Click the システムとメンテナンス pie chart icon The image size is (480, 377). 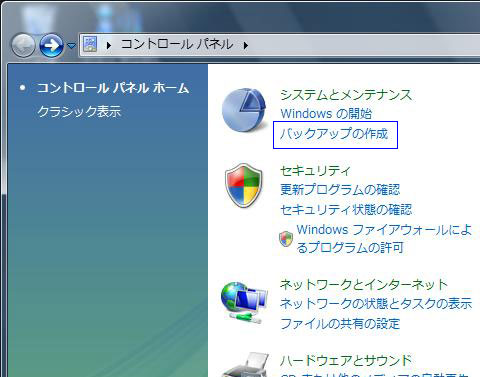245,110
